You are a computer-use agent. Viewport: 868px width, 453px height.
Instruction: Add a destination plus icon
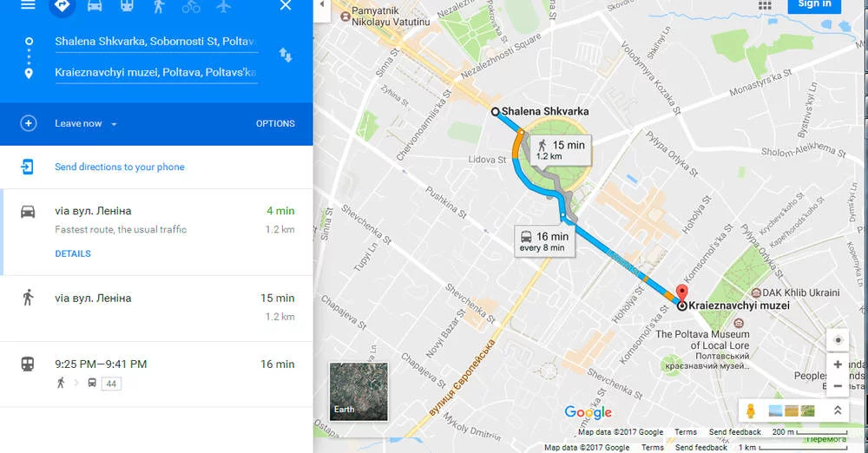29,123
